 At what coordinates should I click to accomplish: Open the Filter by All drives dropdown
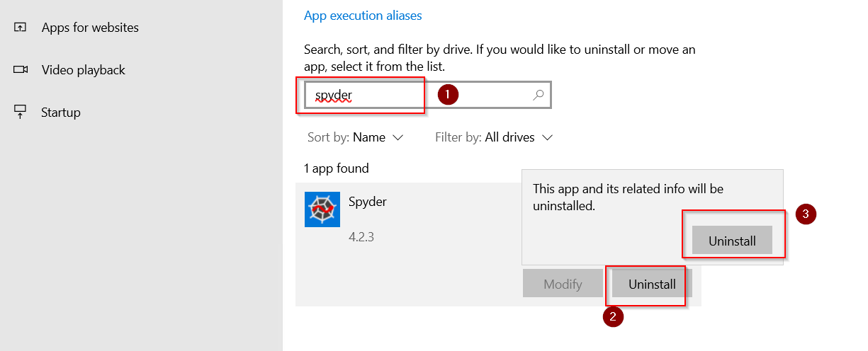click(494, 137)
